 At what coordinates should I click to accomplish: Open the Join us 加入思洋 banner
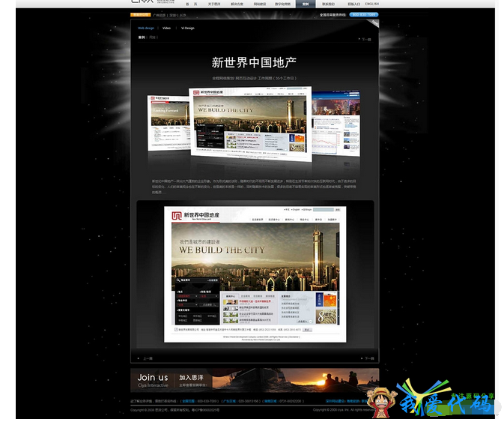(x=255, y=380)
